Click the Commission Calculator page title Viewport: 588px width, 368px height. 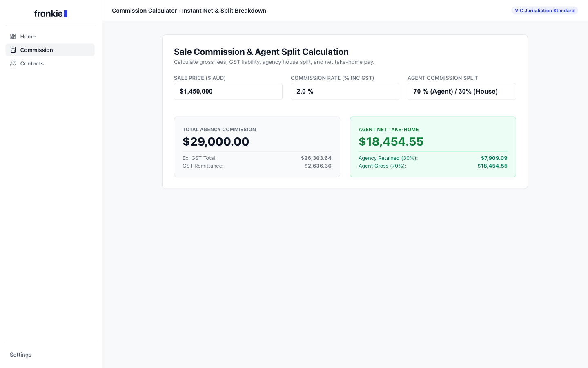(189, 11)
